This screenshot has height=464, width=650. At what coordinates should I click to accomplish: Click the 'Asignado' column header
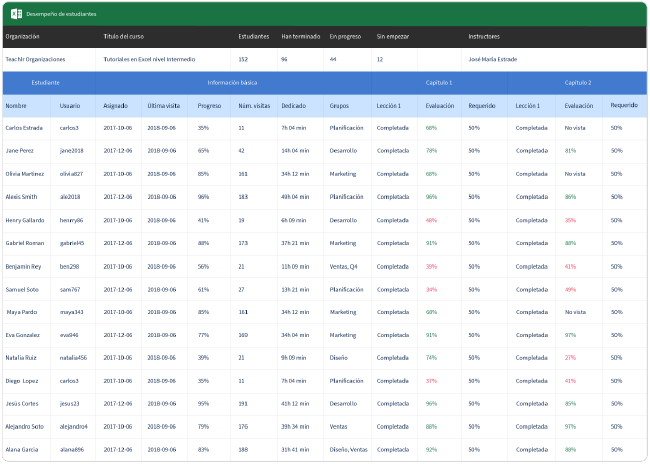click(x=116, y=106)
